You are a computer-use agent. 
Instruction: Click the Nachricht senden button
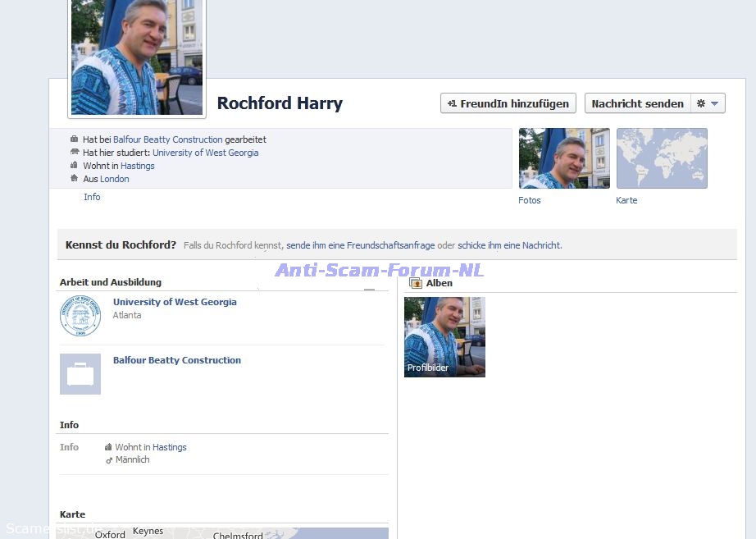coord(637,103)
